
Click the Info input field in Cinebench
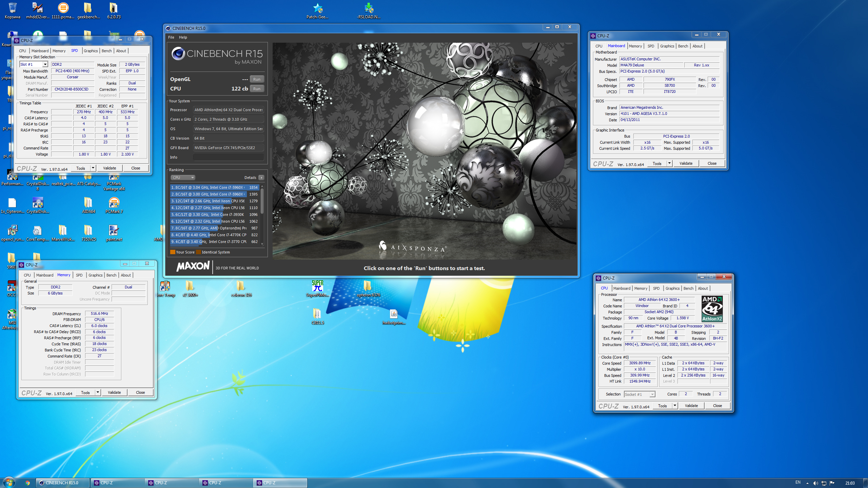[x=228, y=157]
